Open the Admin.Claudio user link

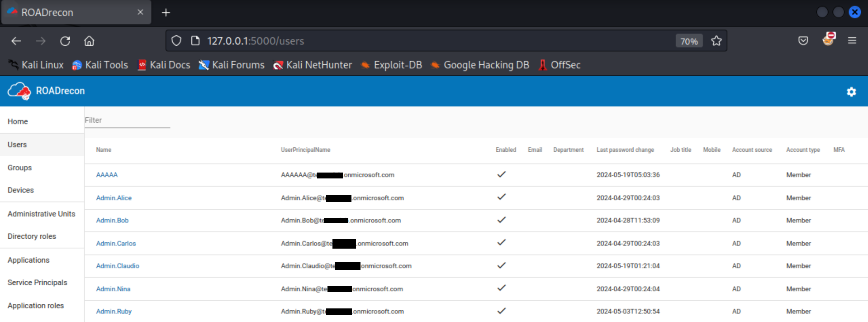[118, 266]
